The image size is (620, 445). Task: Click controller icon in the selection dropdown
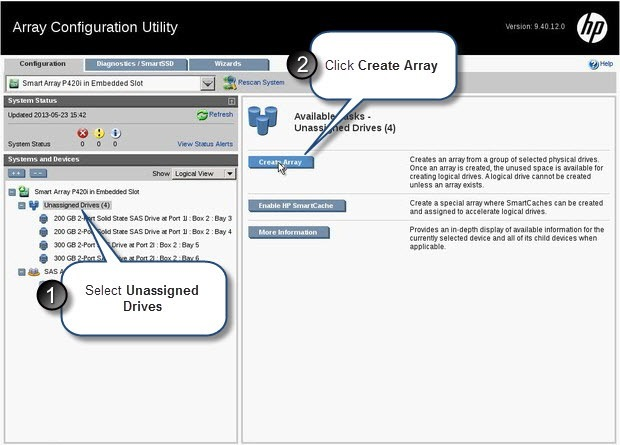(x=14, y=83)
